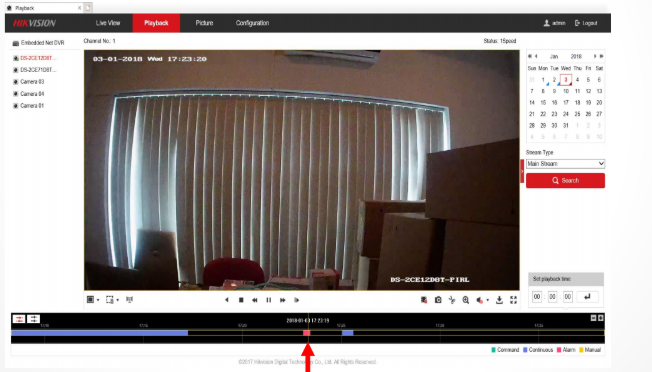Click the admin user account
This screenshot has height=372, width=652.
coord(554,23)
